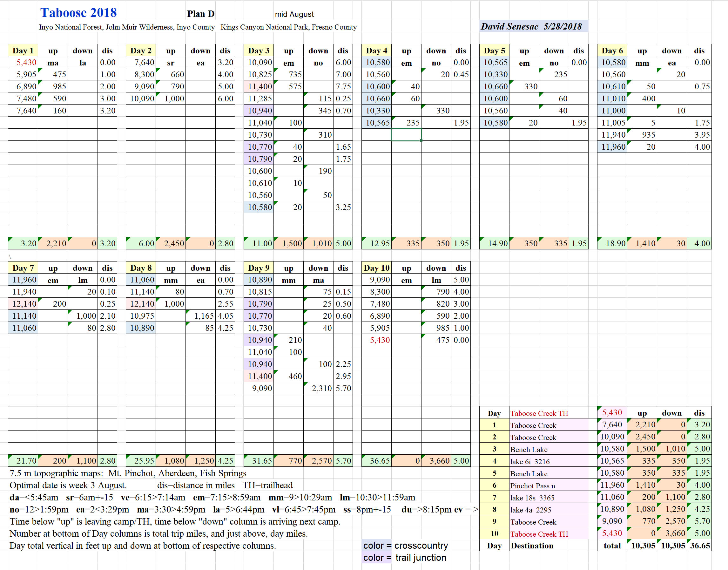Viewport: 728px width, 570px height.
Task: Select the 345 down value in Day 3
Action: tap(318, 111)
